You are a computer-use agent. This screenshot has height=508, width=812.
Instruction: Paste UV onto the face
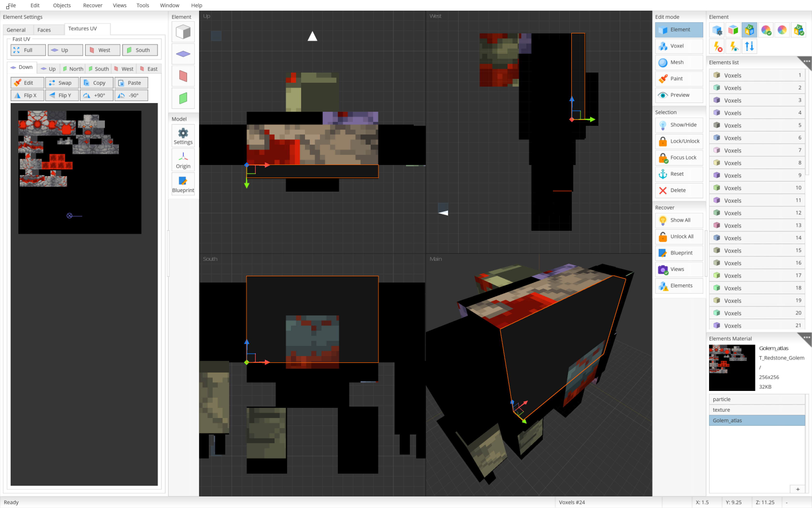click(x=131, y=83)
